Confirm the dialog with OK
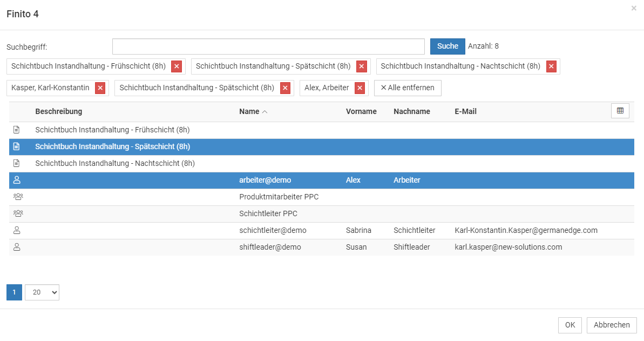644x341 pixels. [x=570, y=325]
